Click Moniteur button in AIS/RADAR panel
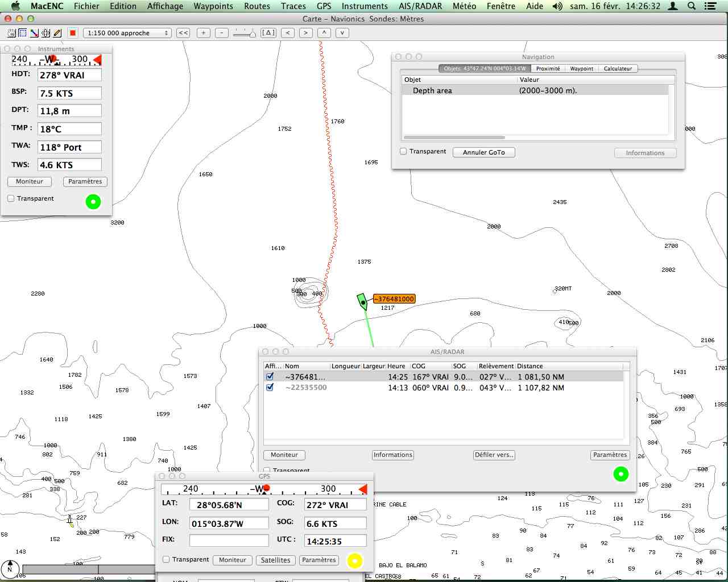 click(284, 455)
